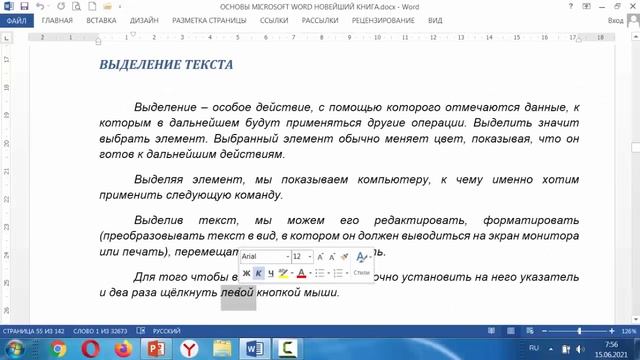Click the page count СТРАНИЦА 55 ИЗ 142
The image size is (640, 360).
click(33, 331)
